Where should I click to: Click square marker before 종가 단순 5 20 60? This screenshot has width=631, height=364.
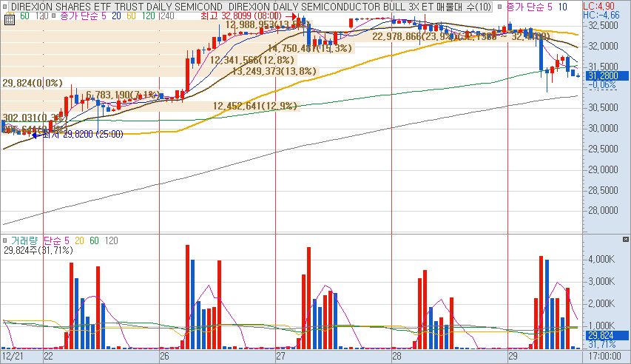tap(53, 16)
